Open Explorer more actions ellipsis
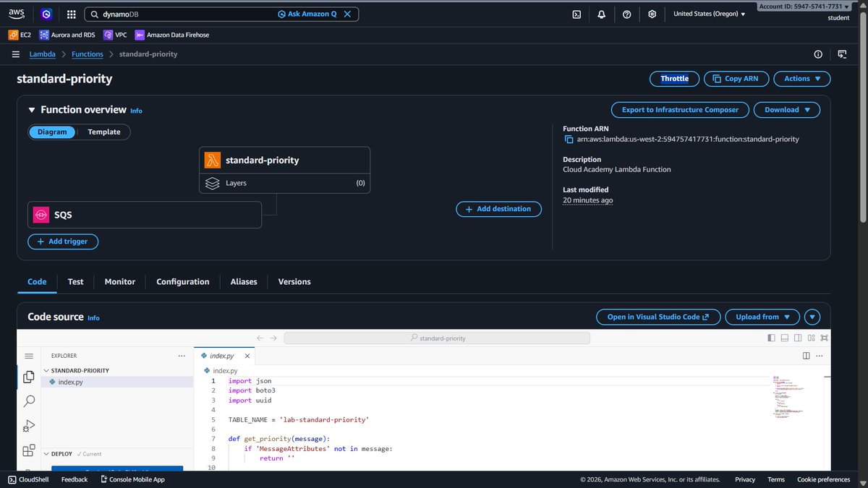868x488 pixels. tap(182, 356)
